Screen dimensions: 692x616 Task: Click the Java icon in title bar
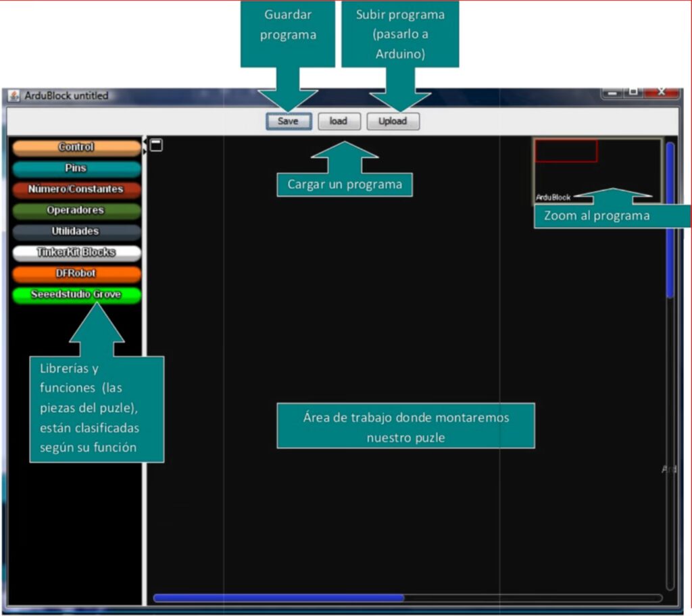(x=14, y=96)
